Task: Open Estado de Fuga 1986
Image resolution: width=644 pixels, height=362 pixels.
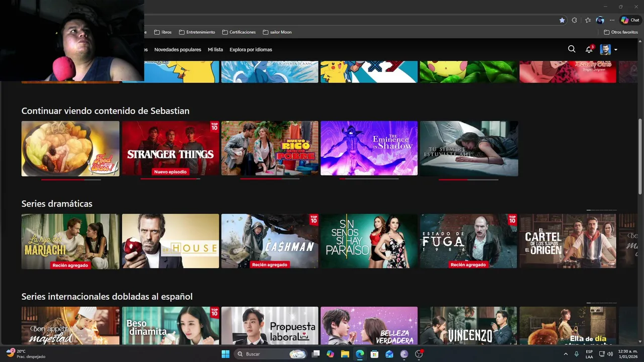Action: (x=468, y=241)
